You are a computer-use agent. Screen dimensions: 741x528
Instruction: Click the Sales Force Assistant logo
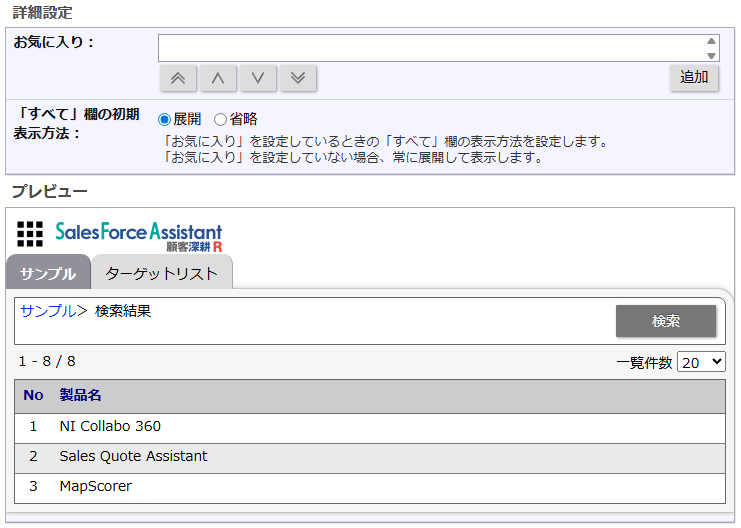click(x=139, y=234)
